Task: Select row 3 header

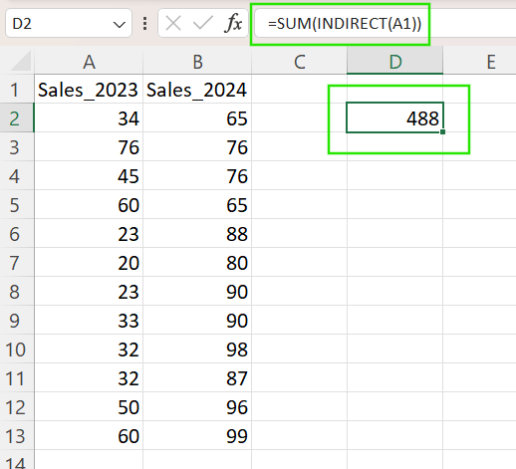Action: tap(17, 147)
